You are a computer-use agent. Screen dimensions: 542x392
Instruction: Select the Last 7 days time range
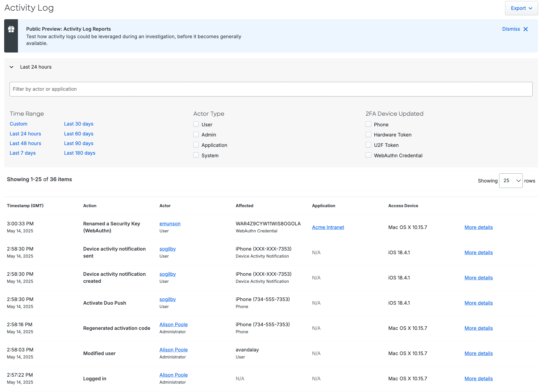click(23, 153)
